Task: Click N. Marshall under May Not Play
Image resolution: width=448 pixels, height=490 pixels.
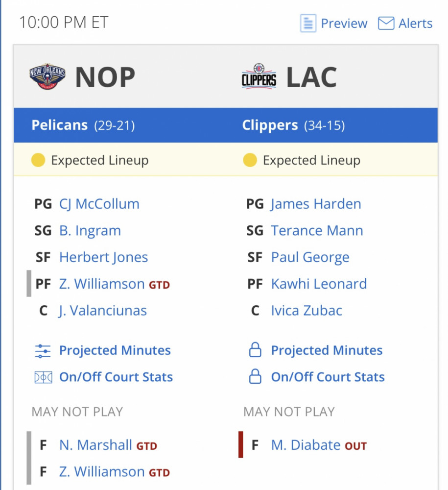Action: click(x=95, y=445)
